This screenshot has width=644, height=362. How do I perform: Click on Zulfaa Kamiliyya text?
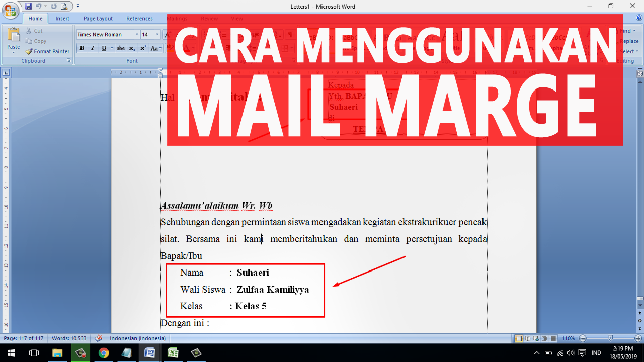(273, 290)
